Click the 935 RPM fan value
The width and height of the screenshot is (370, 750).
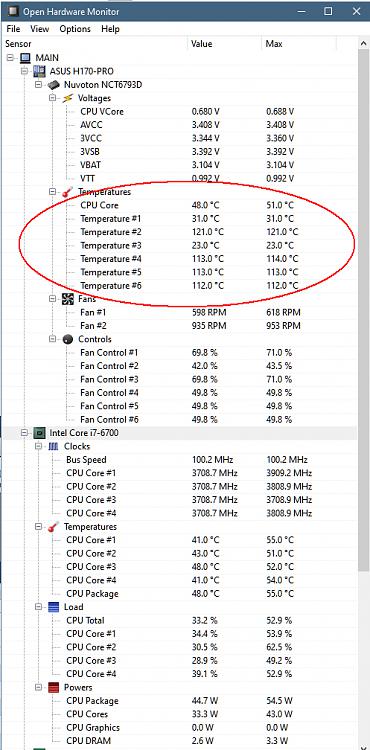click(208, 326)
